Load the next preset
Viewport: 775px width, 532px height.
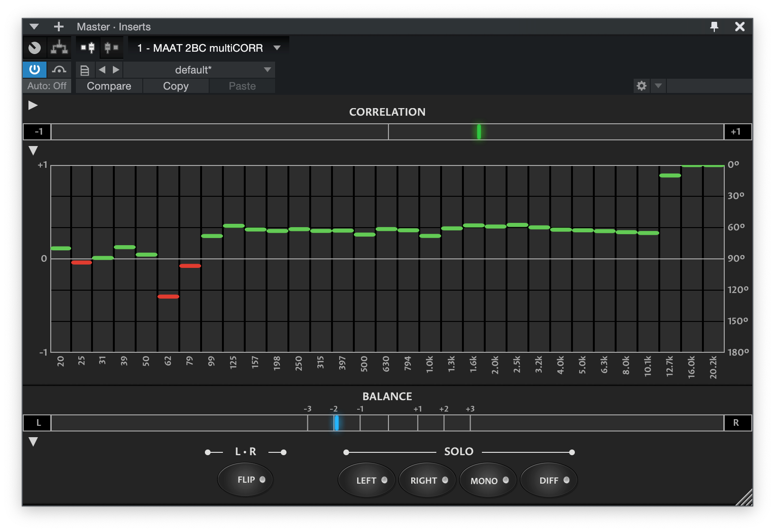tap(116, 70)
